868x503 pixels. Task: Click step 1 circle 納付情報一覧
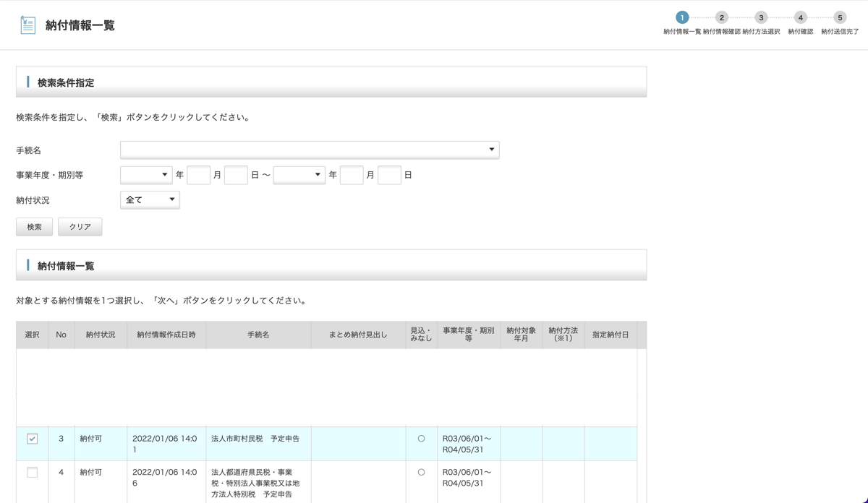[x=681, y=17]
